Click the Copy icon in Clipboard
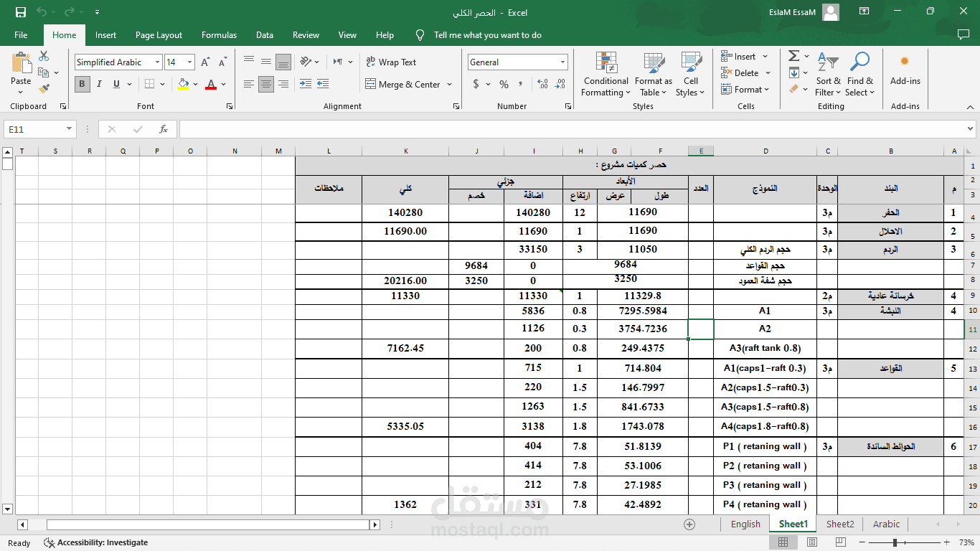 coord(44,72)
